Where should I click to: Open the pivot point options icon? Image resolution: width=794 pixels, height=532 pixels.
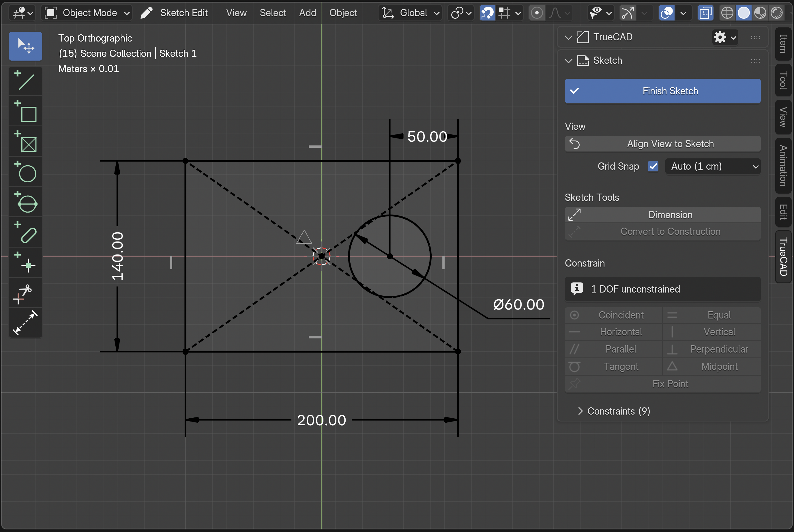461,13
